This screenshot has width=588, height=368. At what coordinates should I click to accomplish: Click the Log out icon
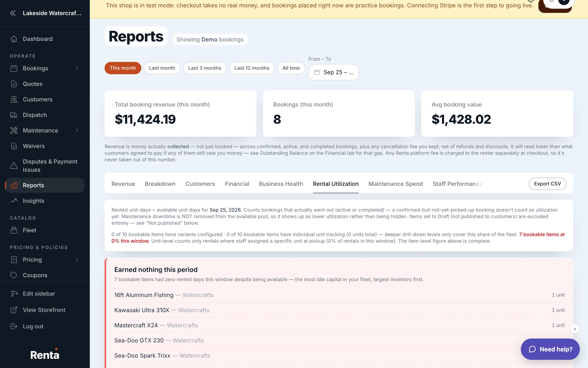coord(14,326)
